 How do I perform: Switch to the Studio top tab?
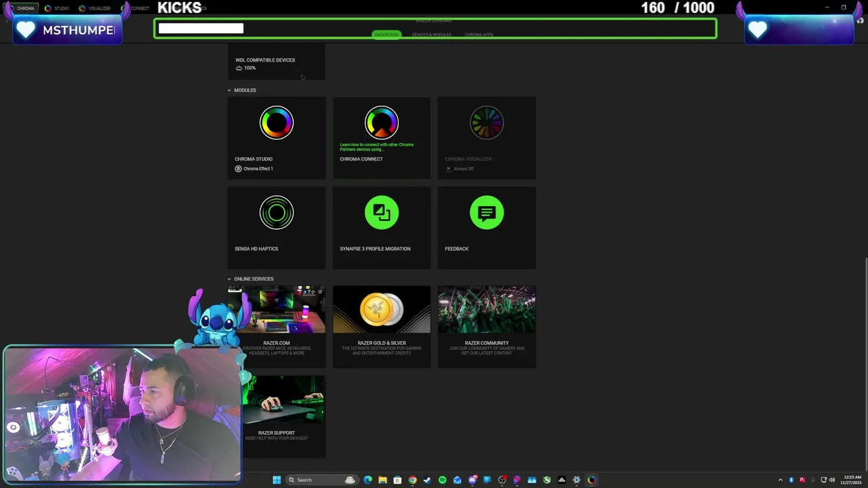pyautogui.click(x=57, y=8)
